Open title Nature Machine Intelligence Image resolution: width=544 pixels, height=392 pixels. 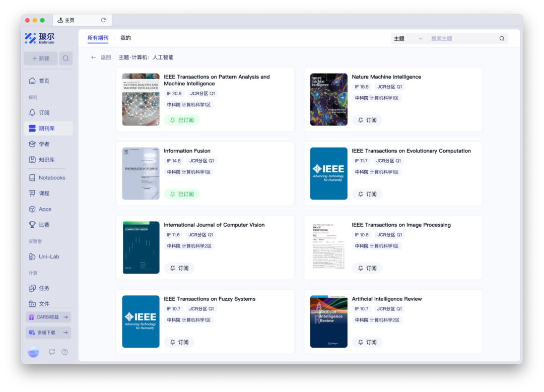386,77
